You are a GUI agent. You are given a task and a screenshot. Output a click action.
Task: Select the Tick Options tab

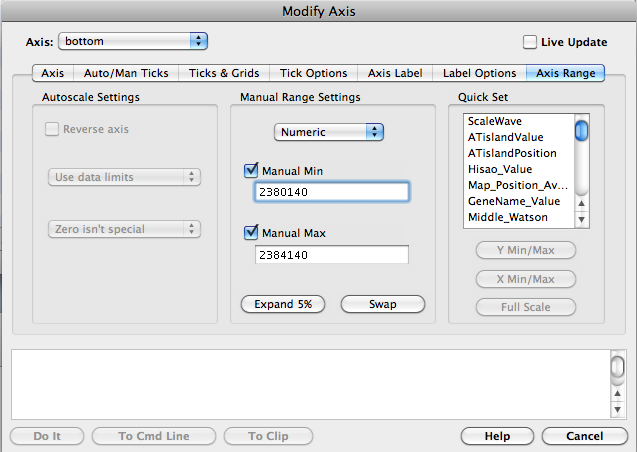313,73
